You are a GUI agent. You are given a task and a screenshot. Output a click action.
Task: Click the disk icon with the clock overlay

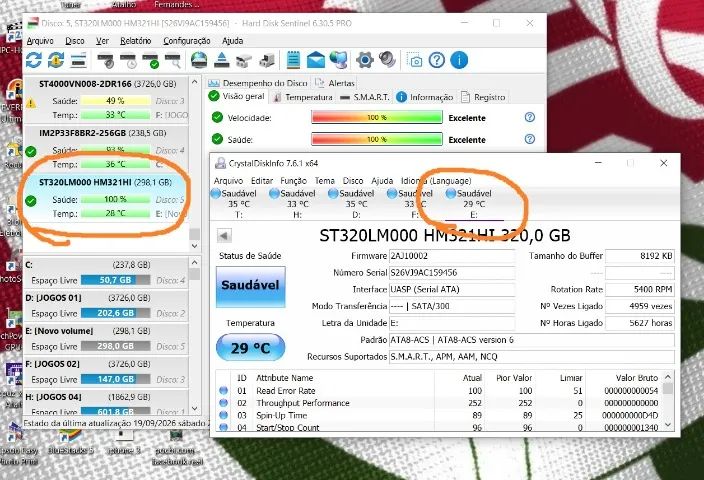pos(128,60)
